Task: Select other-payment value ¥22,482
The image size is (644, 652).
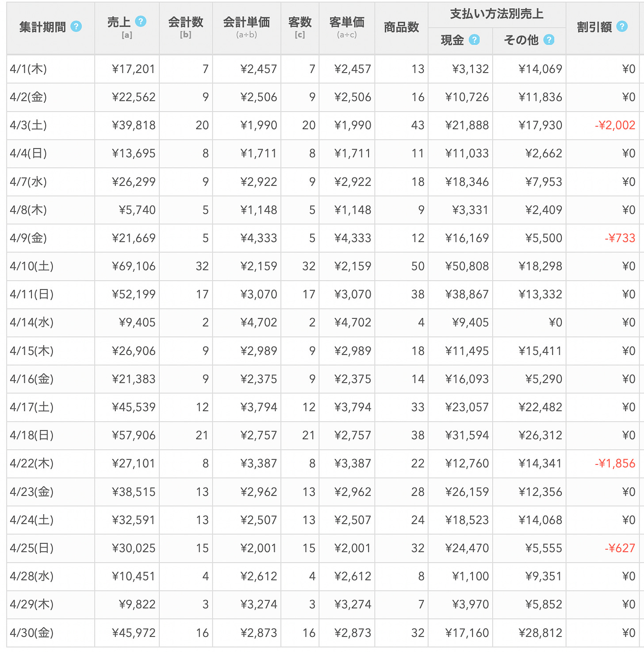Action: (x=540, y=407)
